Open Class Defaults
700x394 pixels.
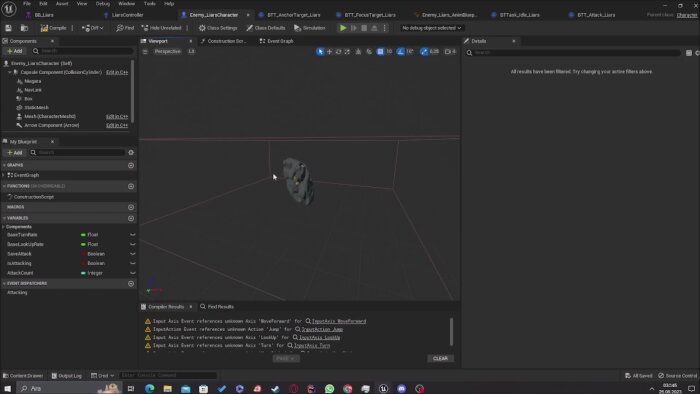pos(266,28)
